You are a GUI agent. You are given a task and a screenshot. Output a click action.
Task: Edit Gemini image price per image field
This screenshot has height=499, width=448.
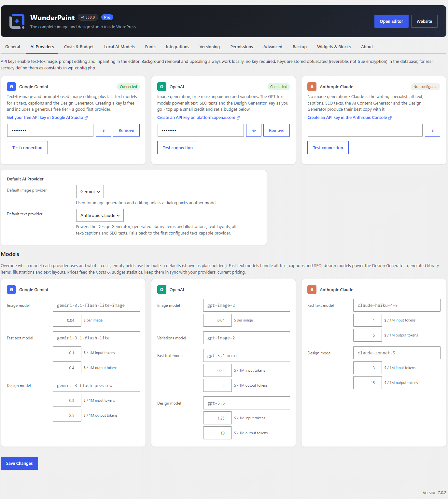(x=67, y=320)
